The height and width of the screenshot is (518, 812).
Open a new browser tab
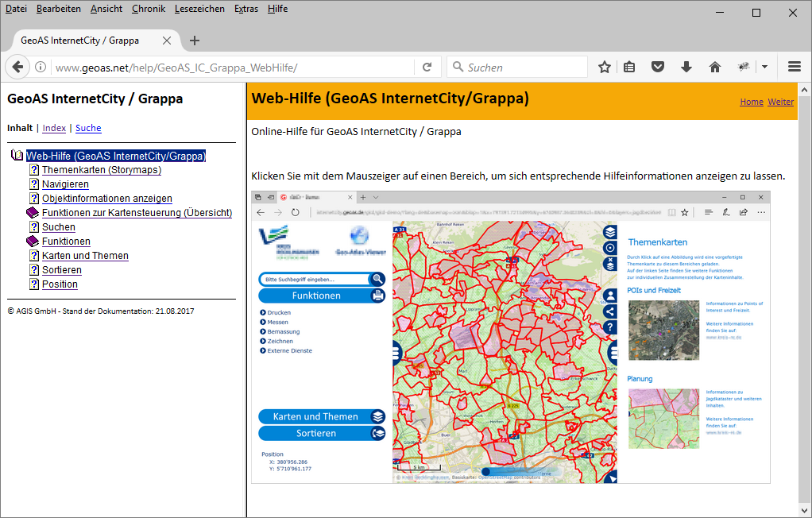[194, 41]
